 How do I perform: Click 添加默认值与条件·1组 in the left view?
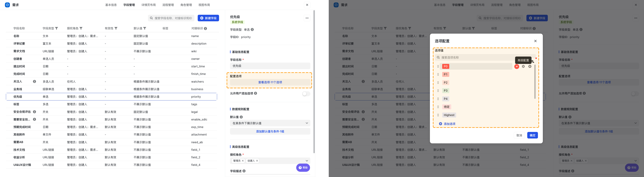[270, 131]
